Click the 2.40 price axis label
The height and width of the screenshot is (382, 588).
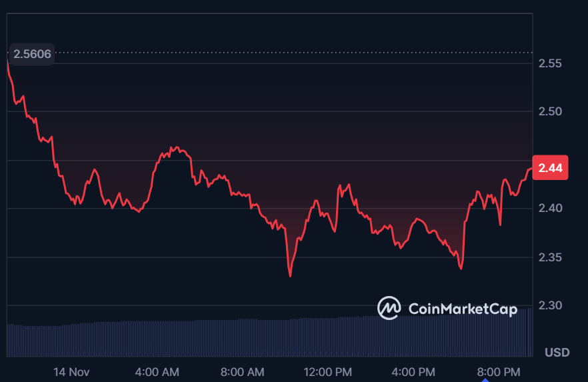551,209
